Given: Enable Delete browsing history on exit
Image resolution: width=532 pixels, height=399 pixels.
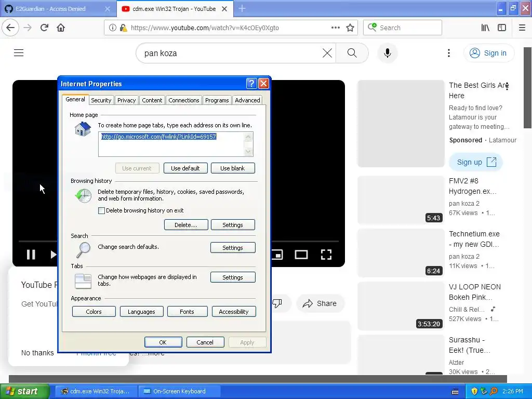Looking at the screenshot, I should (101, 211).
